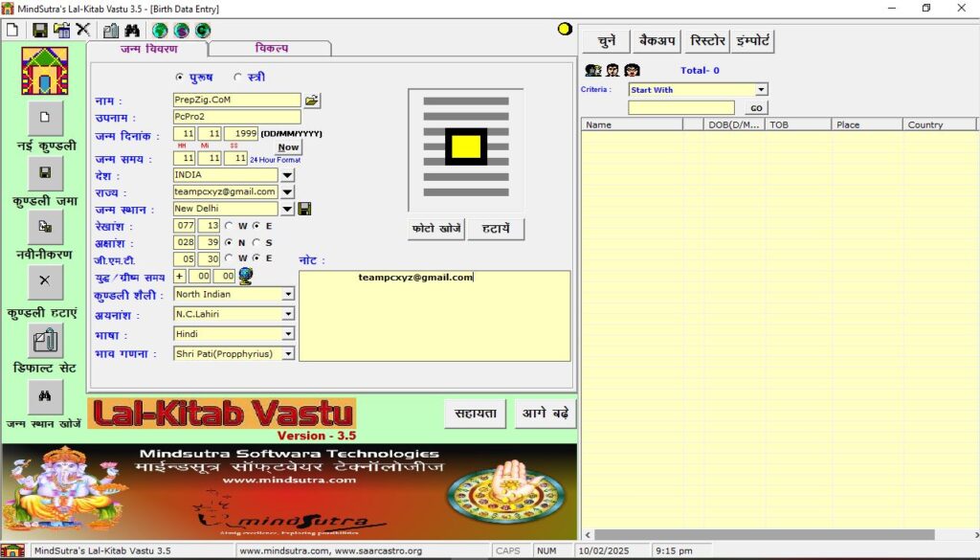Click the open folder with table toolbar icon
The image size is (980, 560).
click(61, 30)
